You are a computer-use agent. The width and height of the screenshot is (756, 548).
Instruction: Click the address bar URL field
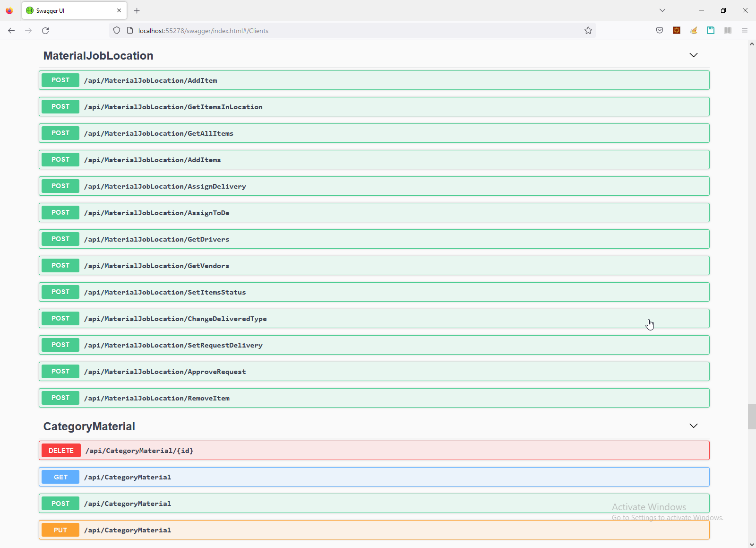coord(352,31)
